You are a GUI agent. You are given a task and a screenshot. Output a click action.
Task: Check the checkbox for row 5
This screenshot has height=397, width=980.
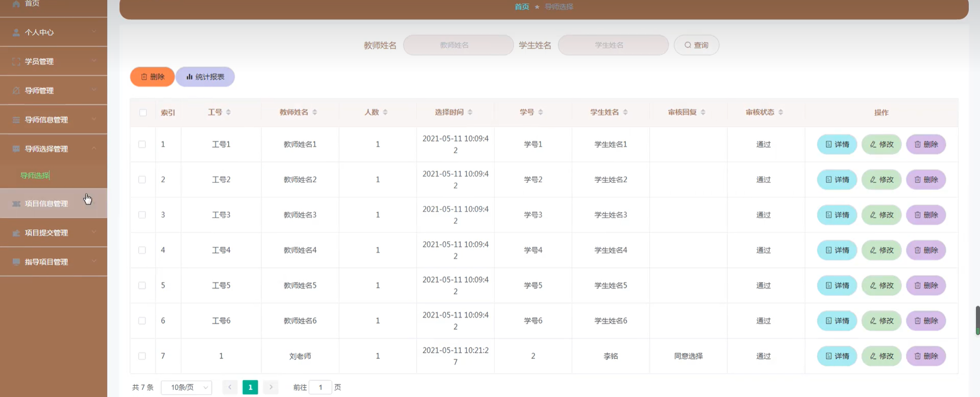pos(142,286)
